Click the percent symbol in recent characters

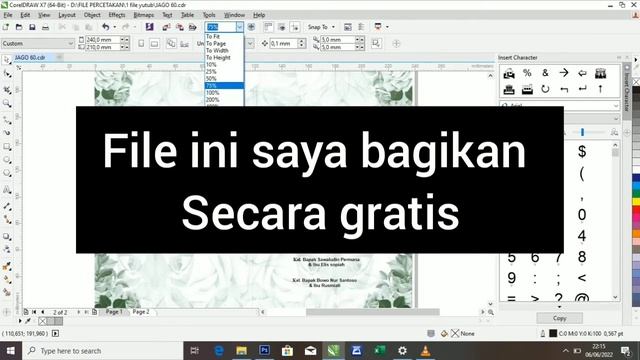click(527, 73)
